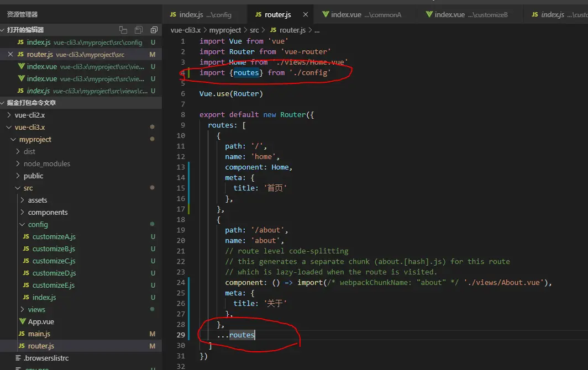Open italic index.js src\views entry in open editors
The height and width of the screenshot is (370, 588).
[81, 91]
